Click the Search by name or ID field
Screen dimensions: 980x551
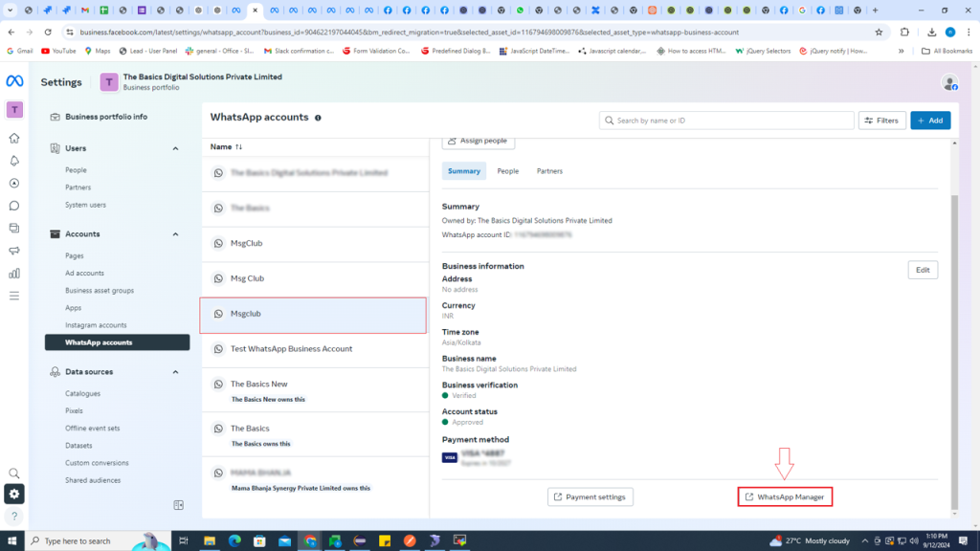(726, 121)
